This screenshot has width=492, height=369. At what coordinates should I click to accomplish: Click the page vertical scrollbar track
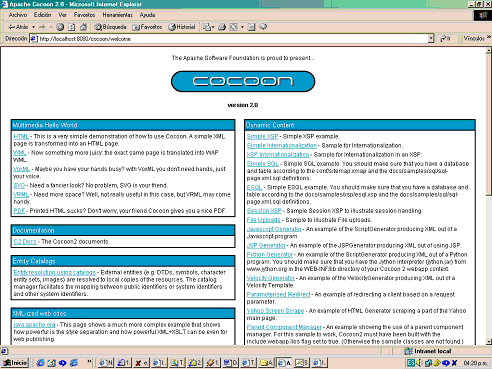pos(489,267)
